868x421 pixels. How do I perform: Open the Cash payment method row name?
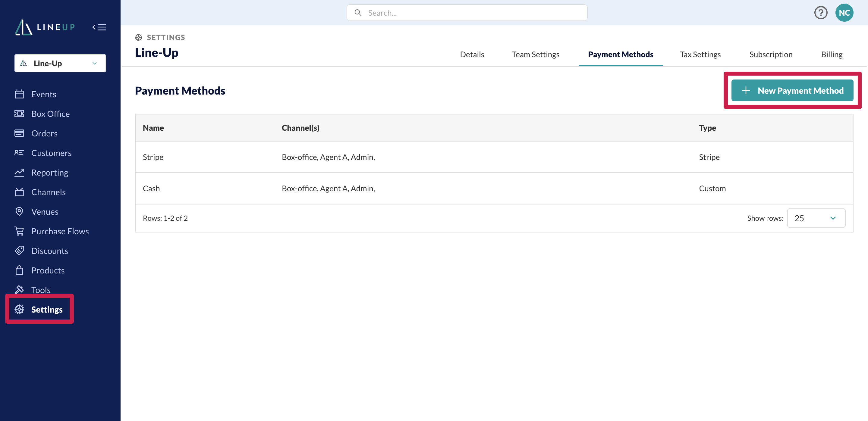pyautogui.click(x=151, y=188)
